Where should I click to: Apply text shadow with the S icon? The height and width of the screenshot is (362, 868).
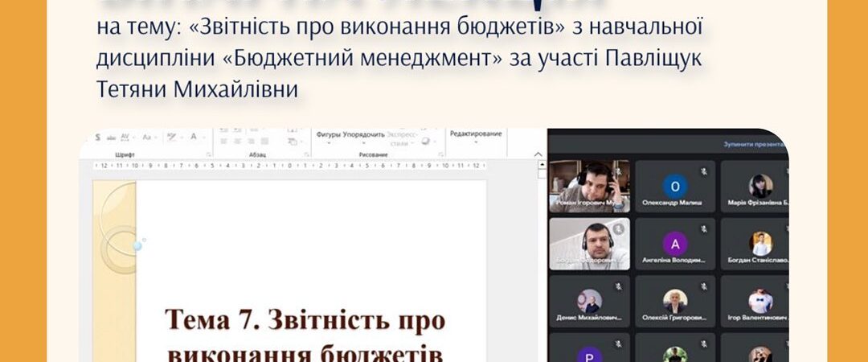(x=98, y=137)
